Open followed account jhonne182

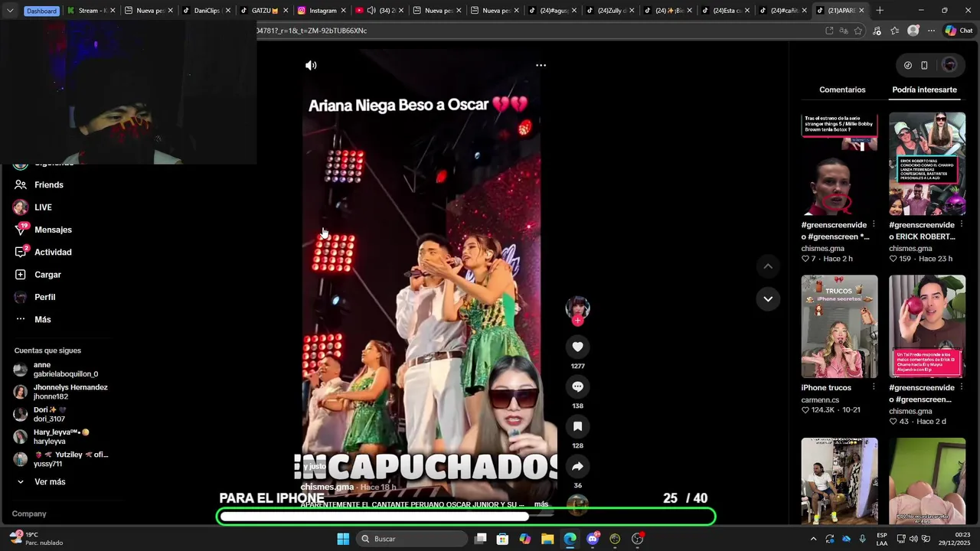pos(60,392)
